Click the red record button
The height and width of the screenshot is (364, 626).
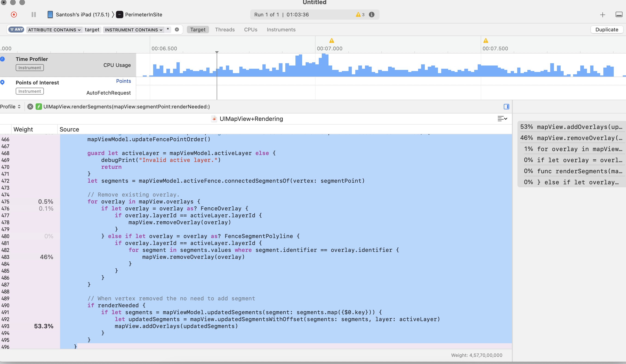pos(14,15)
